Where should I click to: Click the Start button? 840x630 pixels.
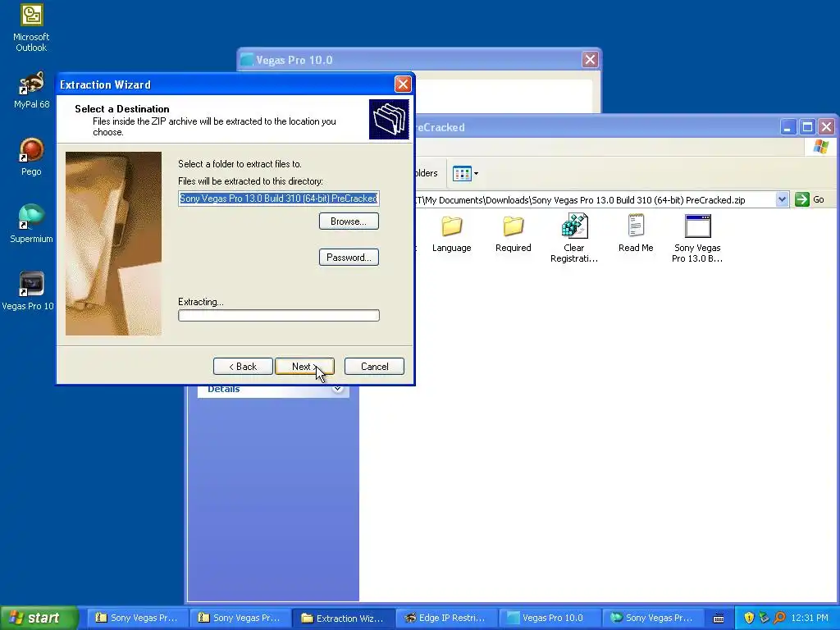tap(39, 618)
